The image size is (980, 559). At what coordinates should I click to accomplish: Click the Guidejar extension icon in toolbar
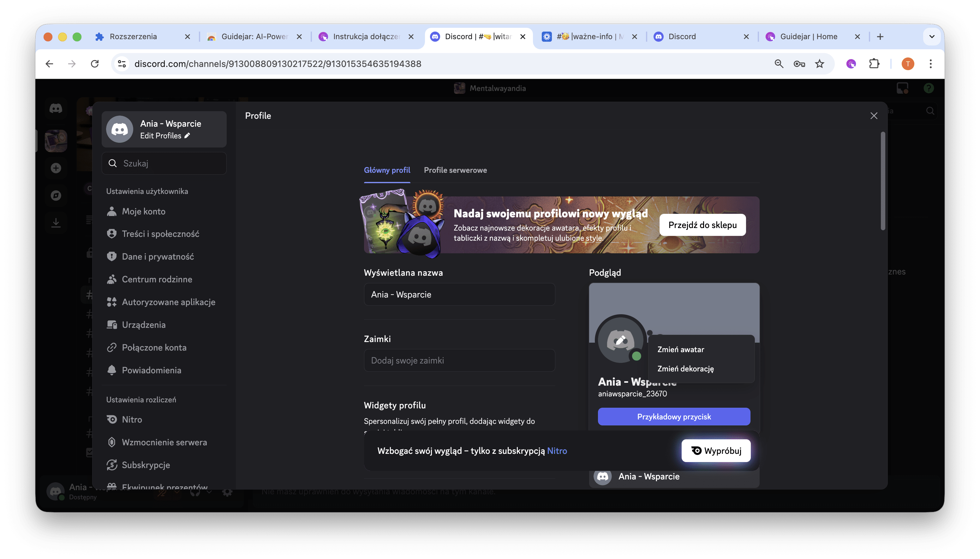[x=851, y=64]
